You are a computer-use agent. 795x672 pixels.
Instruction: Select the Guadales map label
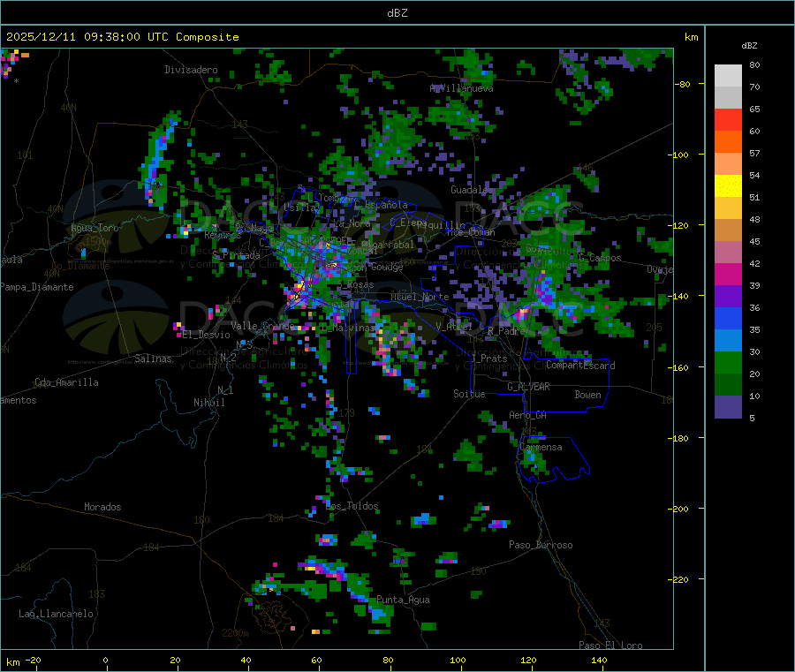[471, 190]
